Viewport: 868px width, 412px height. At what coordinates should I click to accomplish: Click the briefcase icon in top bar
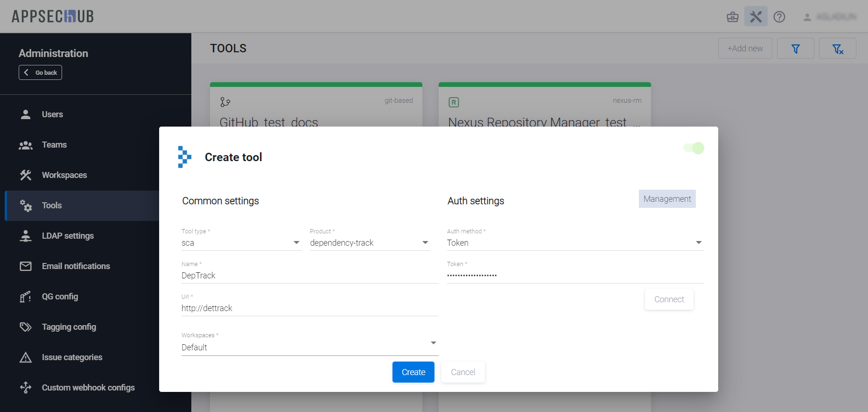point(732,17)
